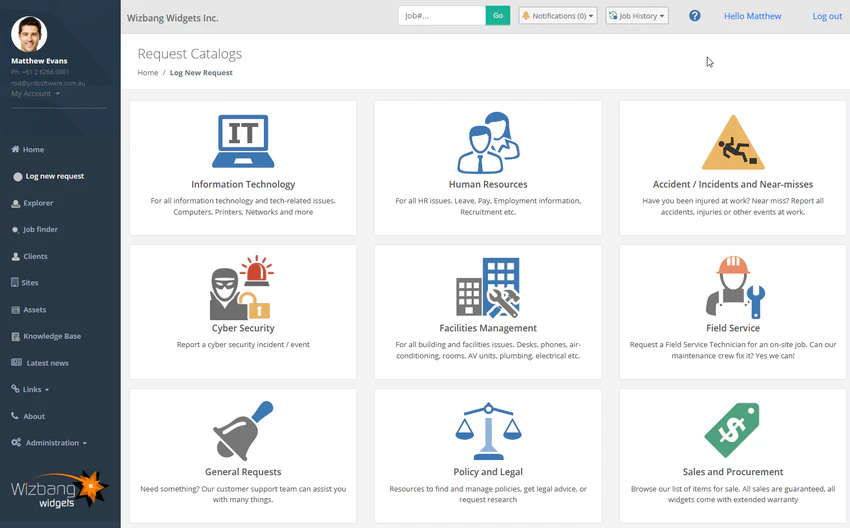
Task: Click the Job finder sidebar icon
Action: 15,230
